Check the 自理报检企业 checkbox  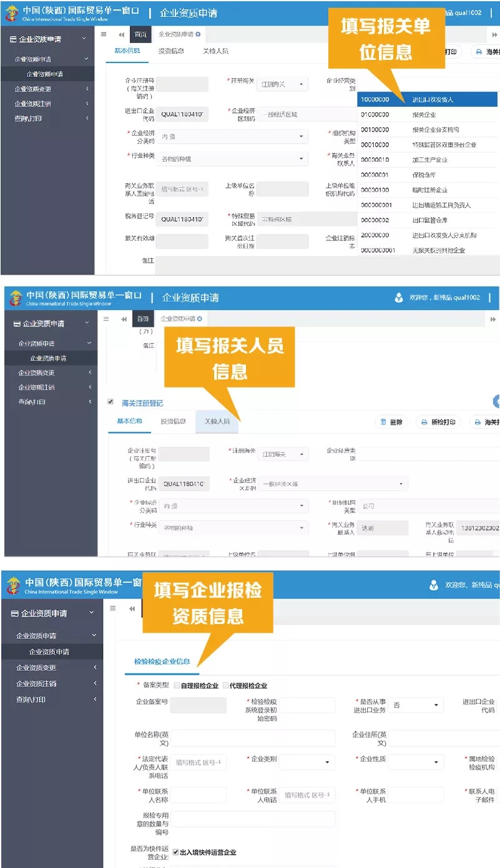177,685
